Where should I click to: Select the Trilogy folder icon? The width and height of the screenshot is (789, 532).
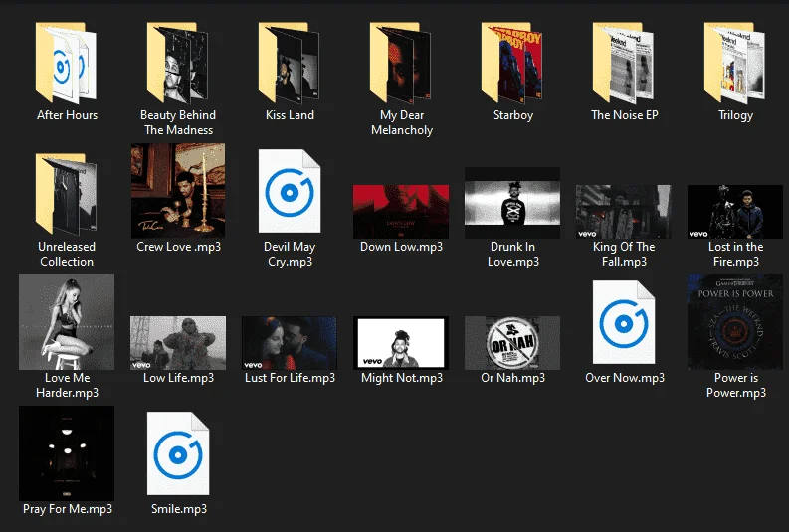[x=735, y=63]
